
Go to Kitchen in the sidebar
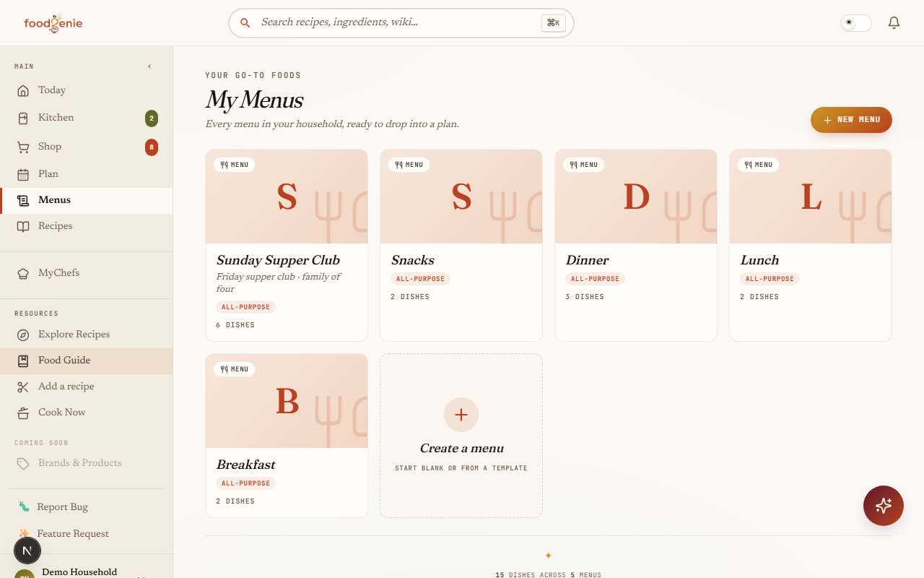pyautogui.click(x=87, y=118)
